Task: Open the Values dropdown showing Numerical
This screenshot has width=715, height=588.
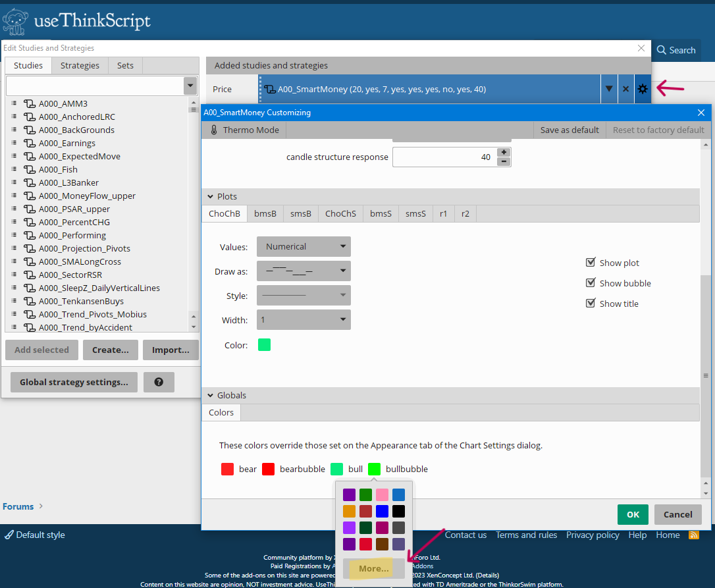Action: (x=304, y=246)
